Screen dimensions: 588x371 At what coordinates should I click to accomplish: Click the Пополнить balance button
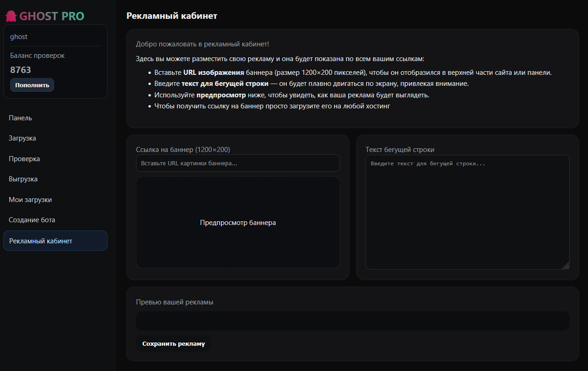point(32,85)
